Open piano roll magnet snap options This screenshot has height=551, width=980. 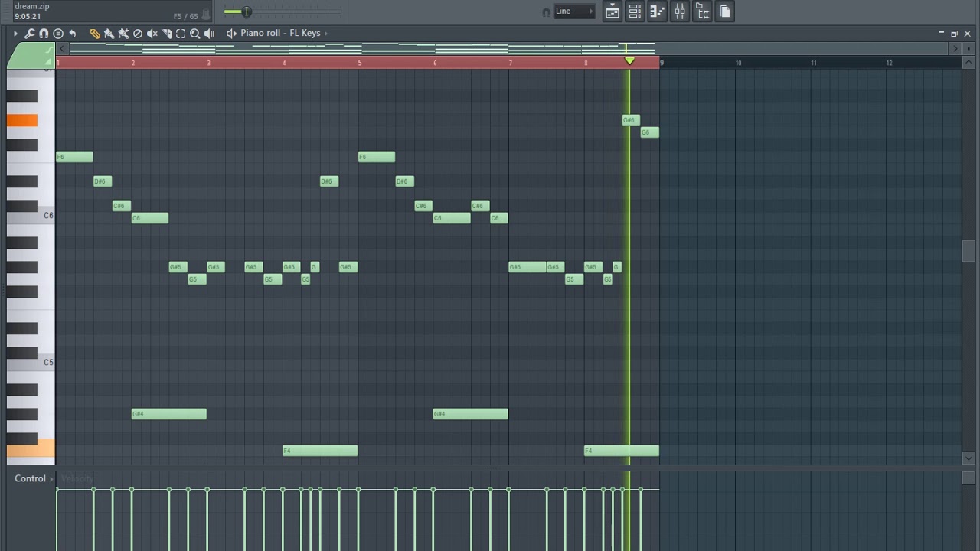click(x=44, y=34)
